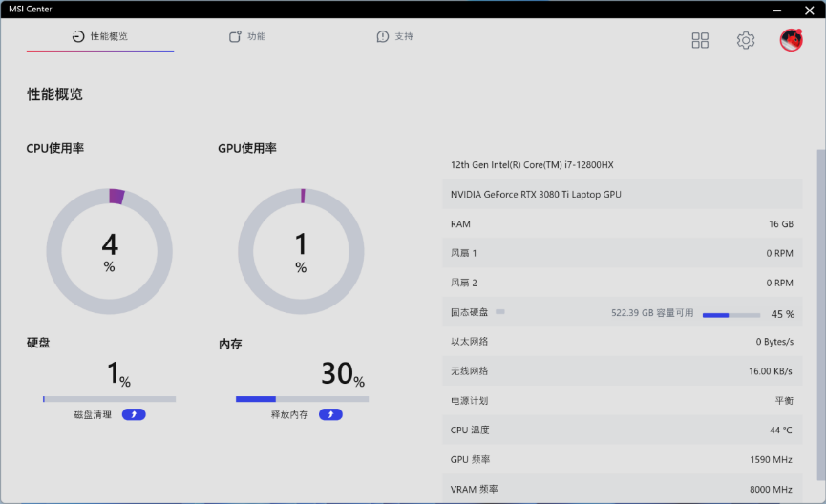
Task: Click the CPU使用率 circular gauge
Action: [110, 250]
